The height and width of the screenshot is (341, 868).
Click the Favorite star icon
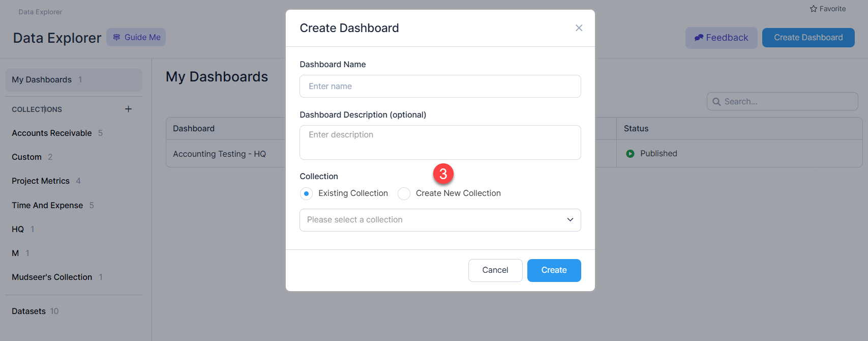coord(814,9)
